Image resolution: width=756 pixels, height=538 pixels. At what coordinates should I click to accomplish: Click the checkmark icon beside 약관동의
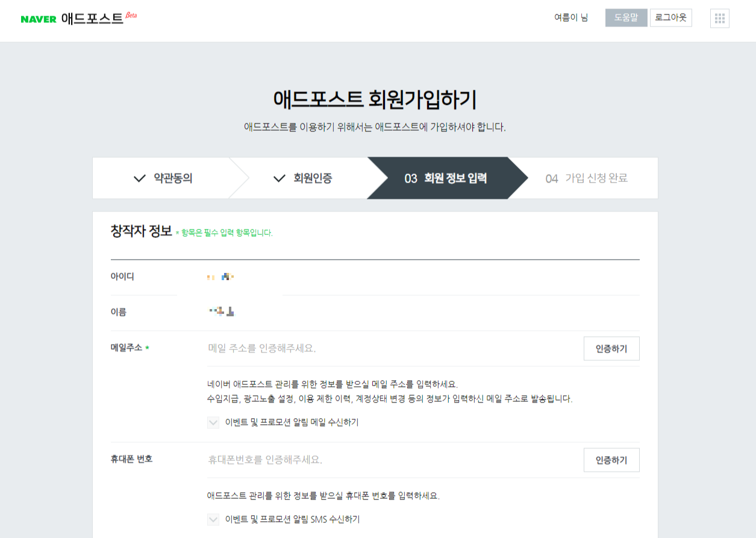140,178
